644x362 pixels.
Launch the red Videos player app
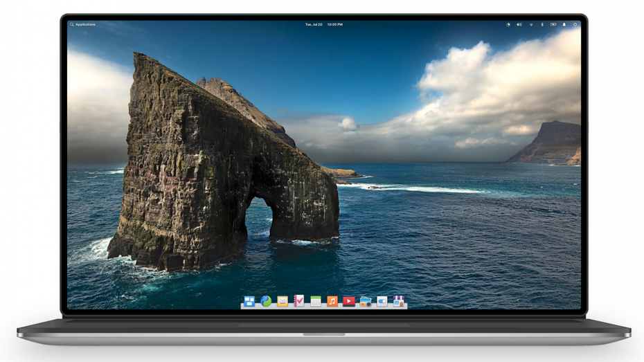point(349,301)
